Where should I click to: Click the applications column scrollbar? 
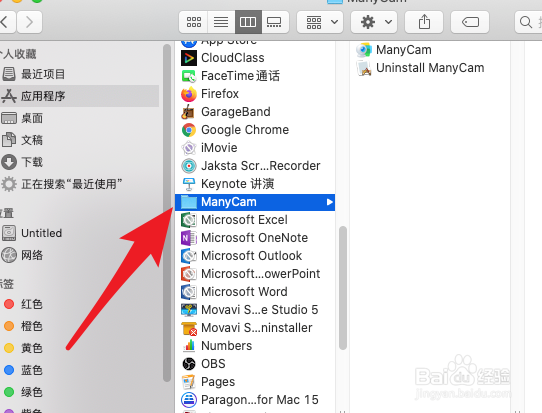coord(343,288)
